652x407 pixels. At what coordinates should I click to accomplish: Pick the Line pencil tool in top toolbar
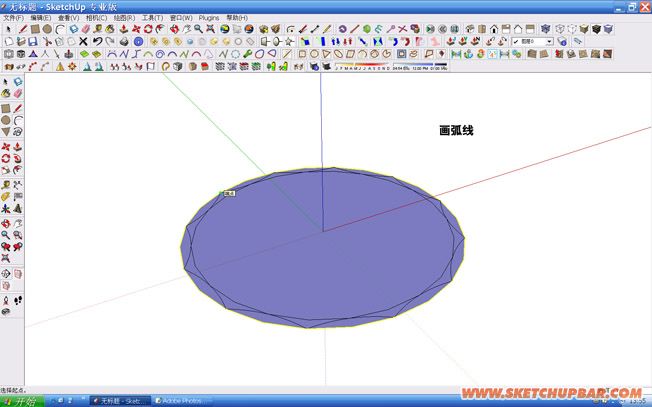(x=23, y=29)
